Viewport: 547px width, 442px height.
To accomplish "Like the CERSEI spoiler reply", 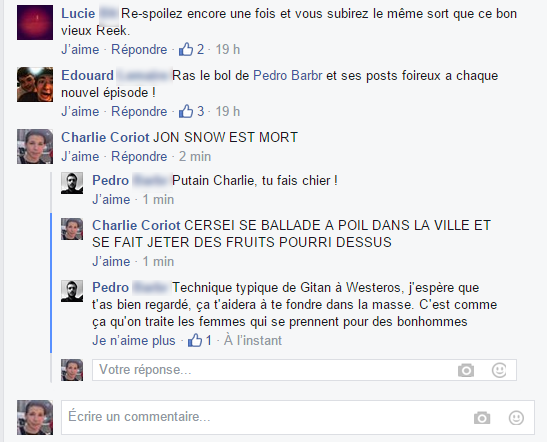I will [111, 261].
